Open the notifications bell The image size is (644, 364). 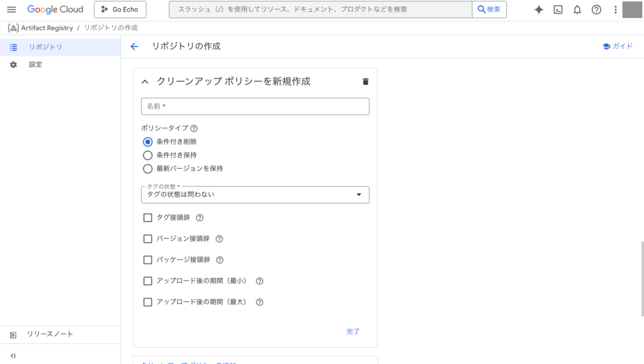pos(577,9)
